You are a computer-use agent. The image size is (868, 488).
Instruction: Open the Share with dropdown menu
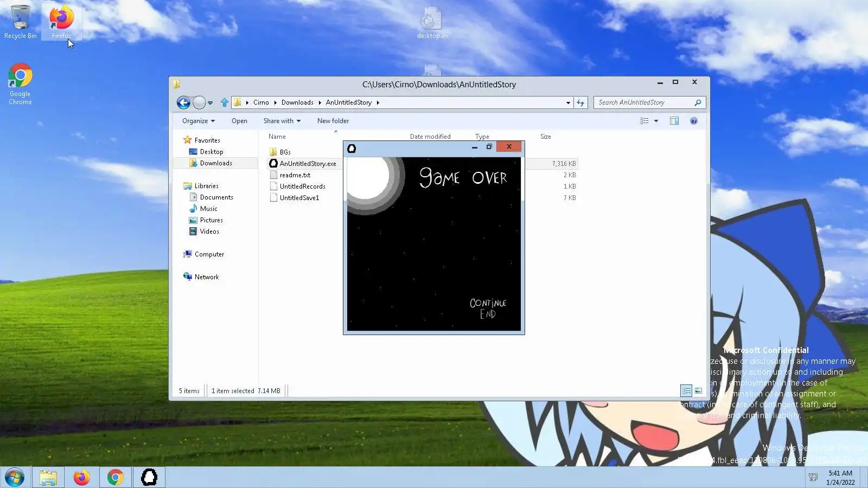click(282, 121)
